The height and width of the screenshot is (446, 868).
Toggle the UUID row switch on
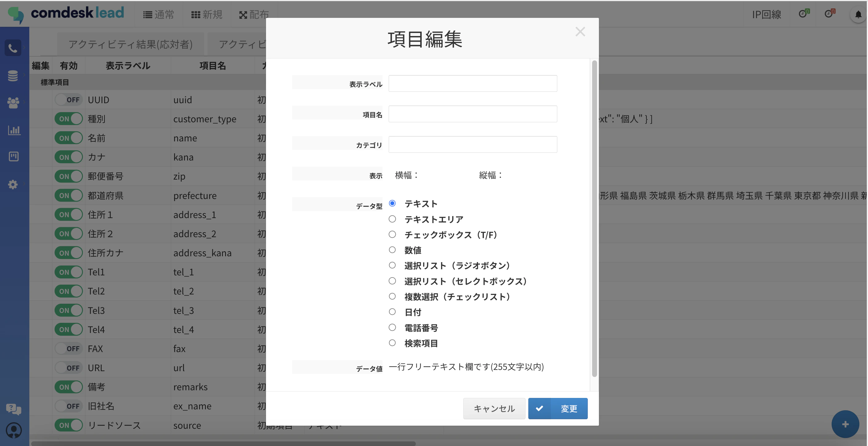pyautogui.click(x=69, y=99)
